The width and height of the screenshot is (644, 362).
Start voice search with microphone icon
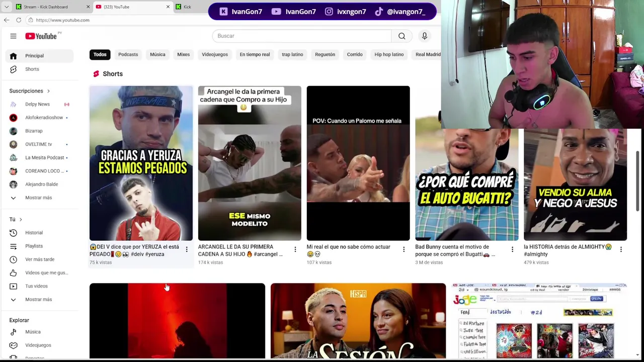coord(424,36)
